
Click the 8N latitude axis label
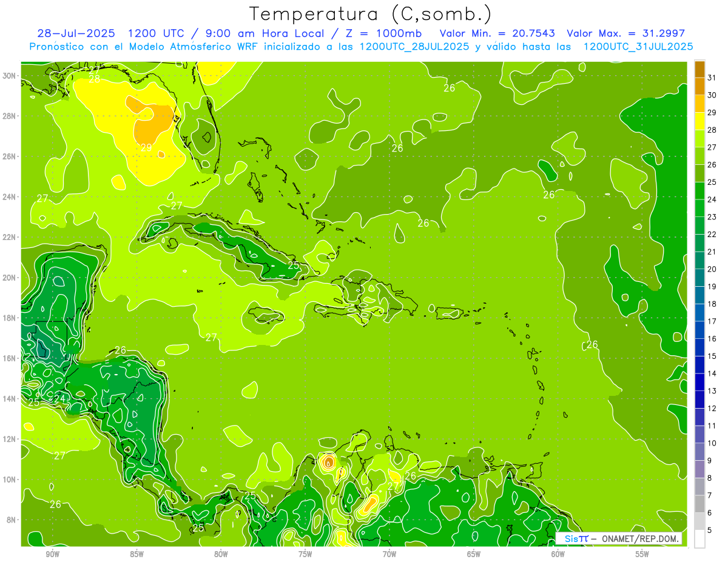[12, 520]
